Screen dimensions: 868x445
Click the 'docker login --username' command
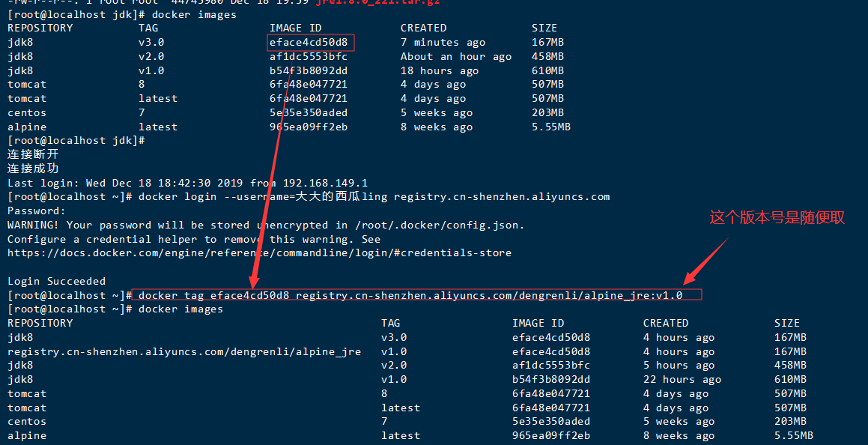click(x=374, y=197)
